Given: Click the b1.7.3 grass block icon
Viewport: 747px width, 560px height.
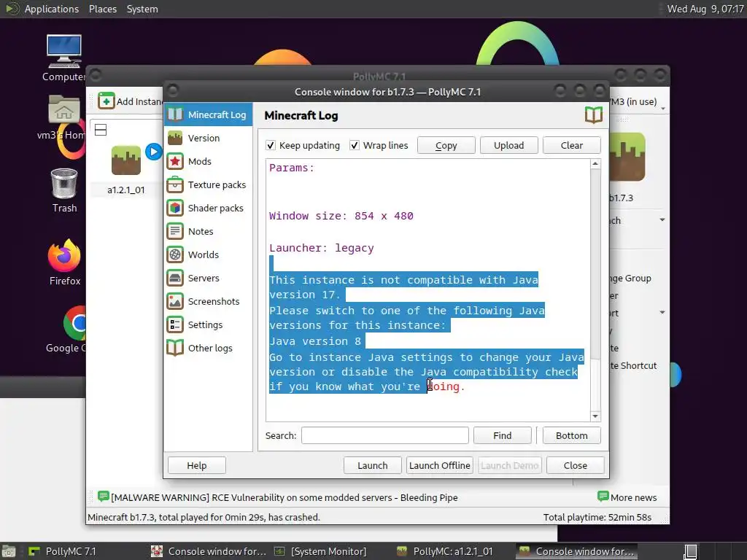Looking at the screenshot, I should click(x=627, y=157).
